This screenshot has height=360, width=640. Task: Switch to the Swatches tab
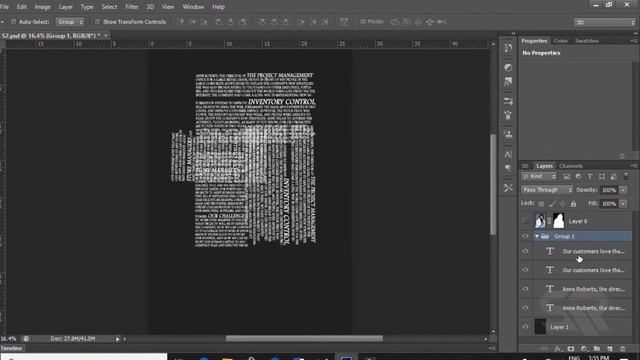(587, 41)
